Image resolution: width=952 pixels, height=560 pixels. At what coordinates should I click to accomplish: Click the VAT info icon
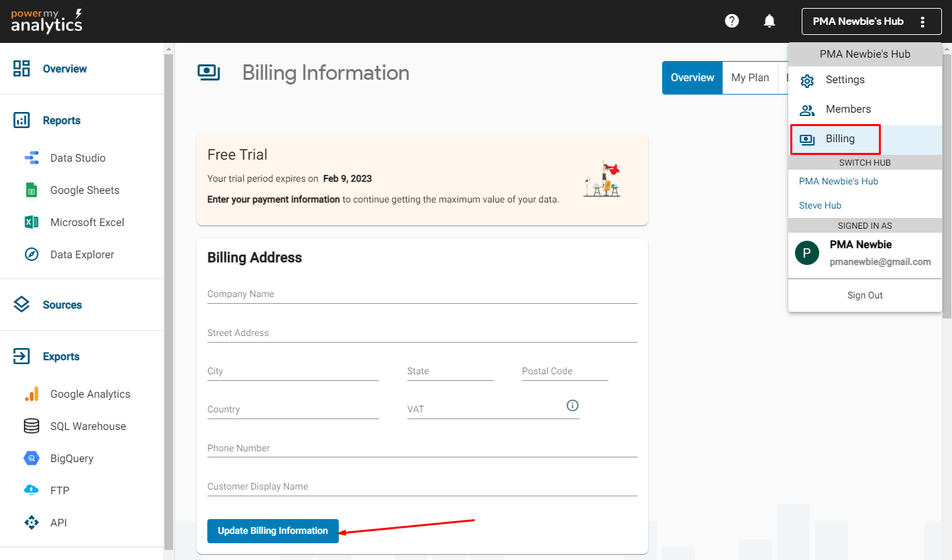coord(572,406)
